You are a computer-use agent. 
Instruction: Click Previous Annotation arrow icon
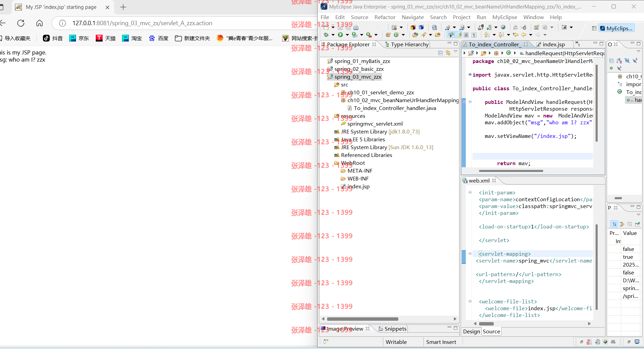pos(501,35)
